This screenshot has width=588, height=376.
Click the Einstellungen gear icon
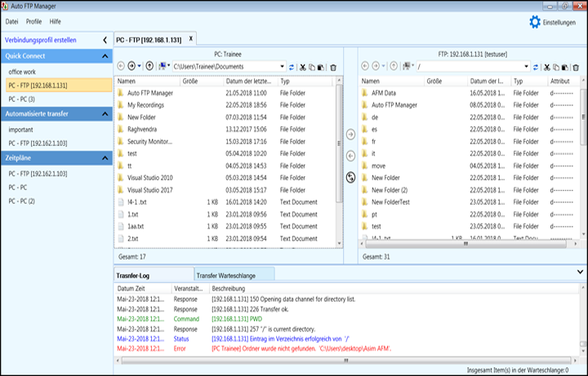click(x=535, y=22)
